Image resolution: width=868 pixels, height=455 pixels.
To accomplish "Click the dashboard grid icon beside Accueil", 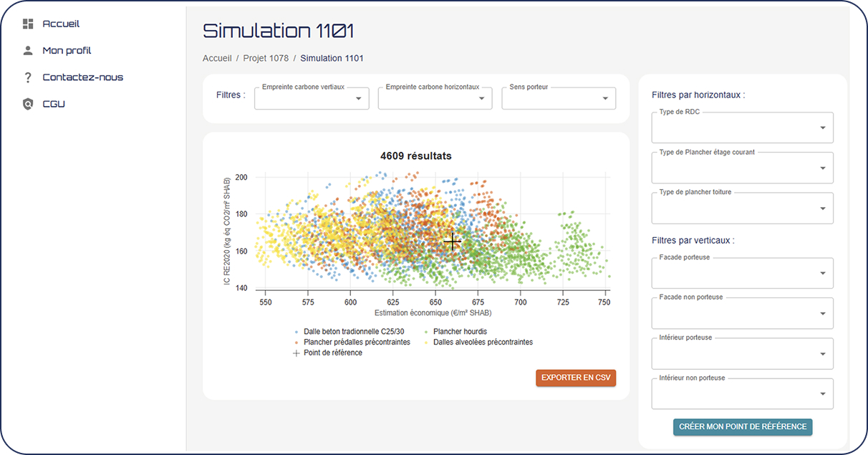I will (27, 23).
